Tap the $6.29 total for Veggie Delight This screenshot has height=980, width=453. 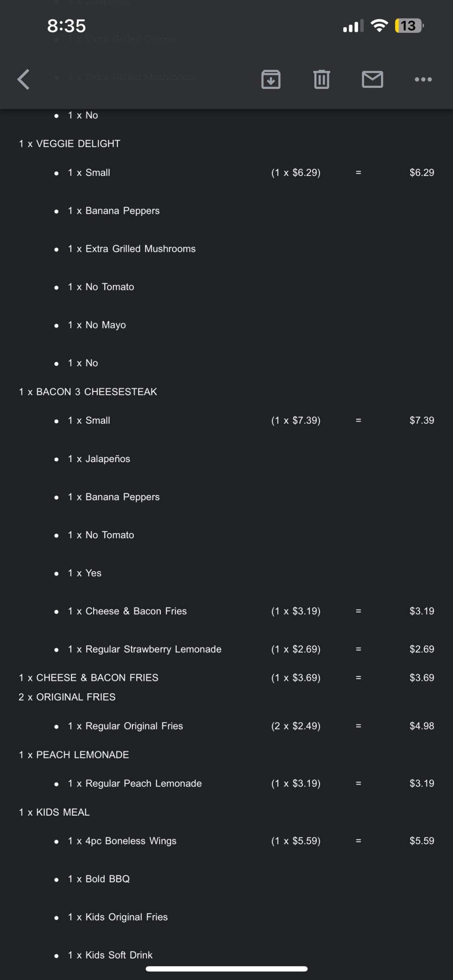pos(421,173)
